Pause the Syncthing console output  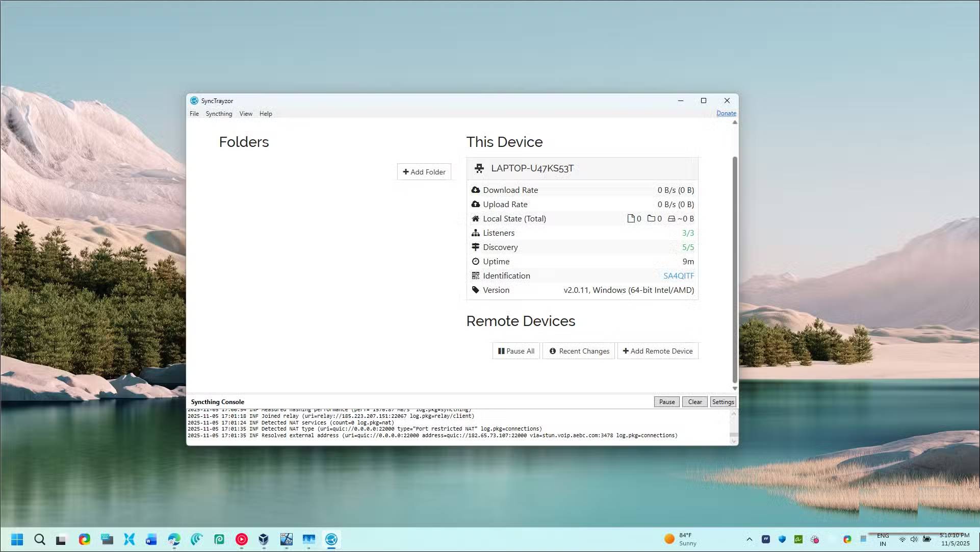pos(666,402)
